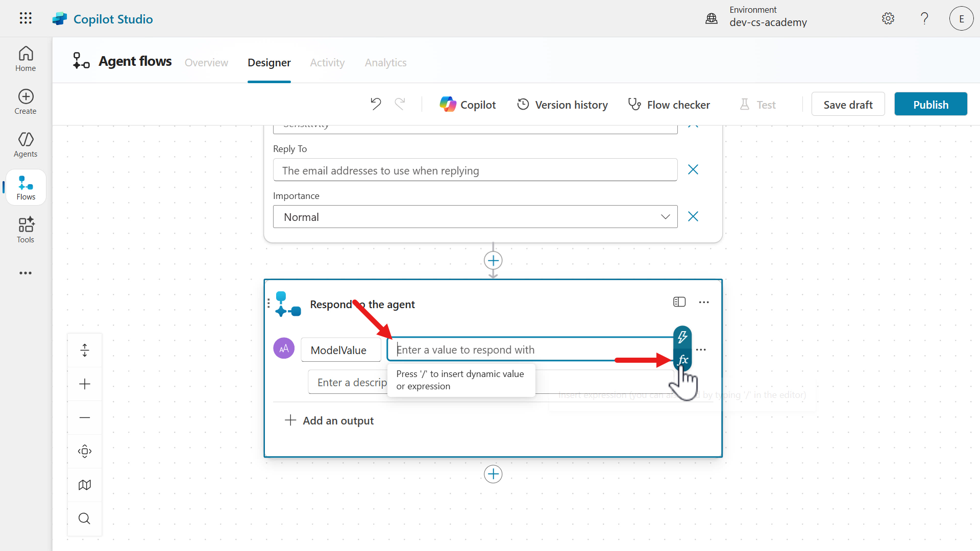This screenshot has height=551, width=980.
Task: Expand more options in left sidebar
Action: coord(26,273)
